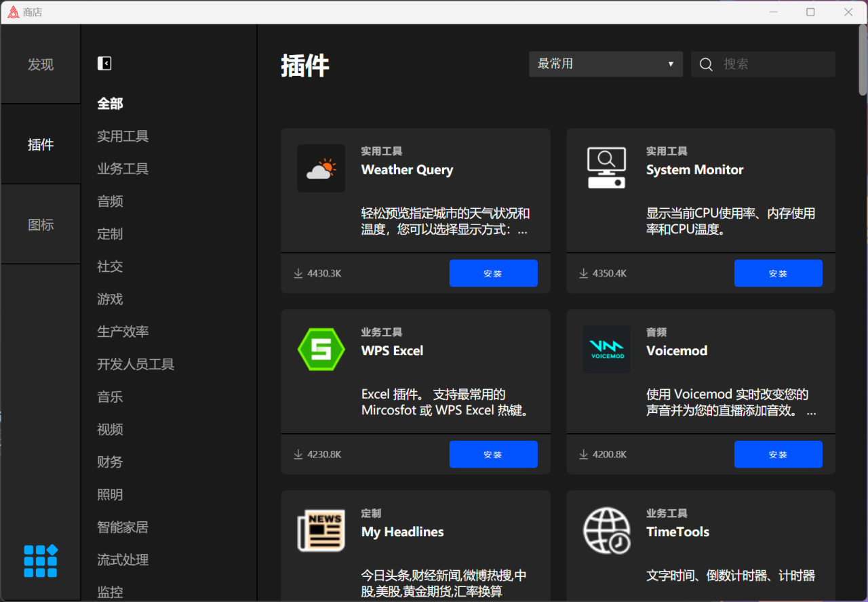The height and width of the screenshot is (602, 868).
Task: Install the Voicemod plugin
Action: tap(778, 454)
